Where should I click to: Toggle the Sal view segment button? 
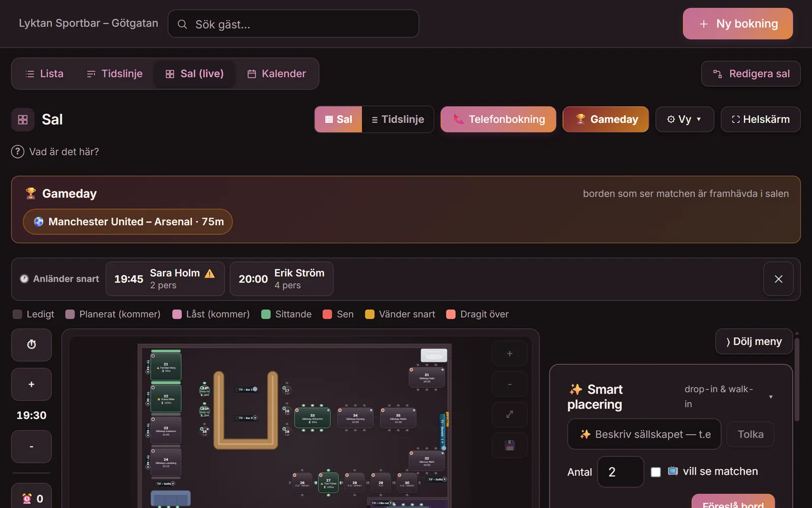click(x=339, y=119)
